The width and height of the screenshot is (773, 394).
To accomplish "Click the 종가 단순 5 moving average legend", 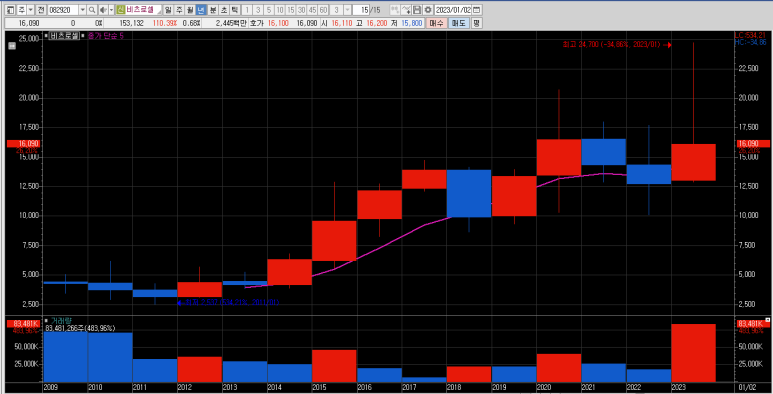I will (105, 36).
